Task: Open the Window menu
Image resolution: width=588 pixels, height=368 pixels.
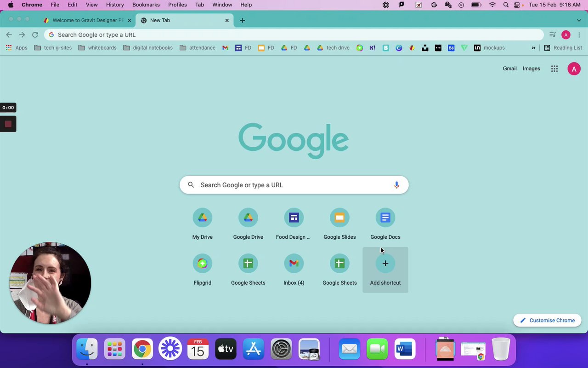Action: [222, 5]
